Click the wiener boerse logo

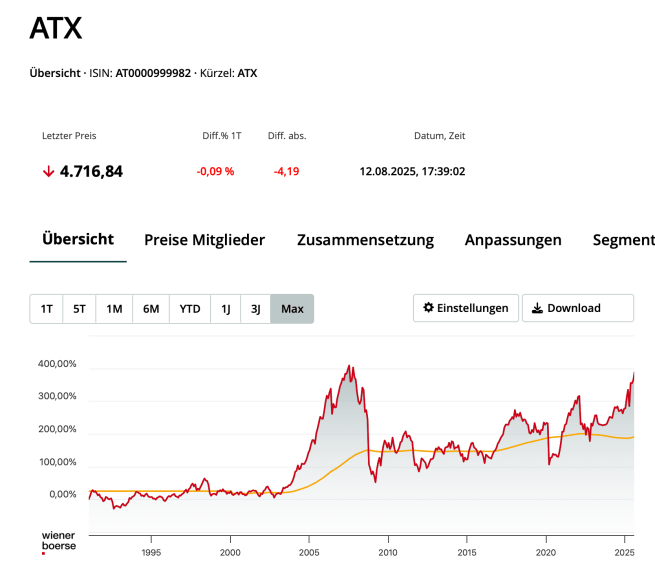click(x=58, y=541)
